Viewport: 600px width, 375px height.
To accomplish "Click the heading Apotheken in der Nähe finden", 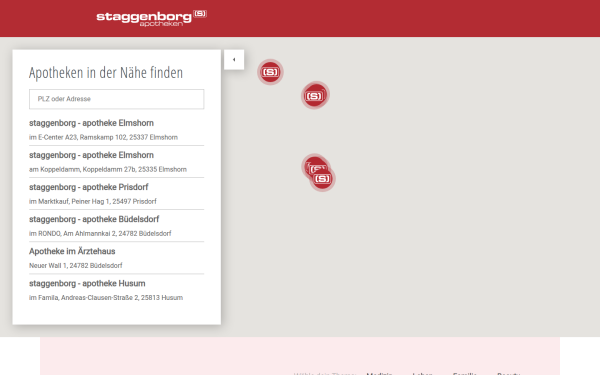I will (106, 73).
